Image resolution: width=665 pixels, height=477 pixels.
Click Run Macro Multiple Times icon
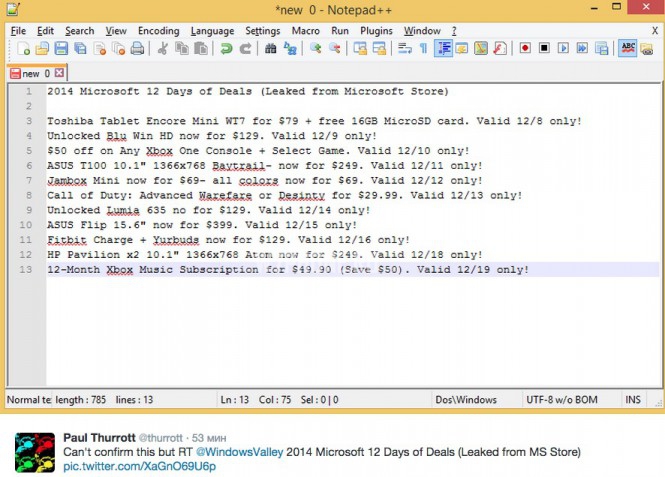click(x=582, y=48)
